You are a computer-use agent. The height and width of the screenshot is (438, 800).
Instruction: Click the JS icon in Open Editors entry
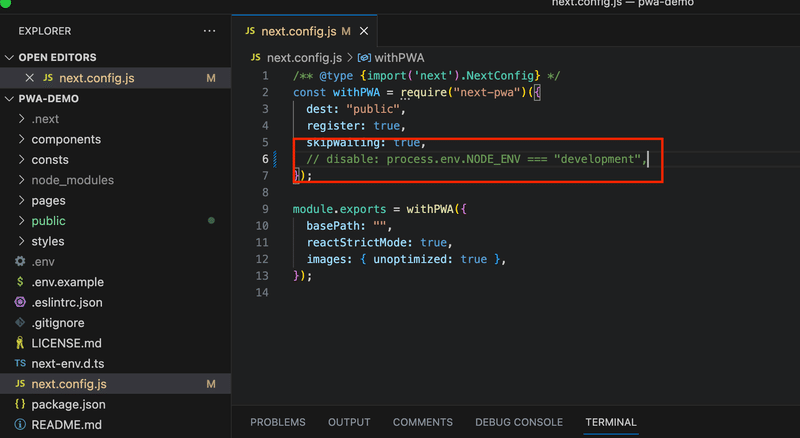(48, 78)
